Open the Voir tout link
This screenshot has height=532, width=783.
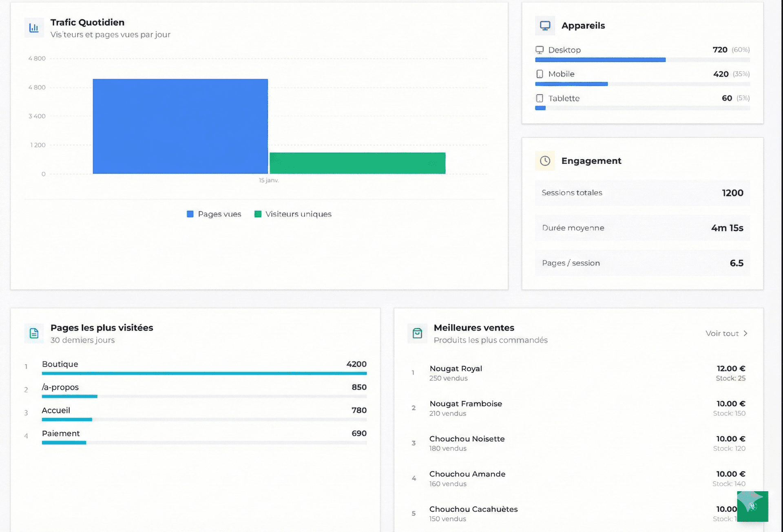point(722,333)
